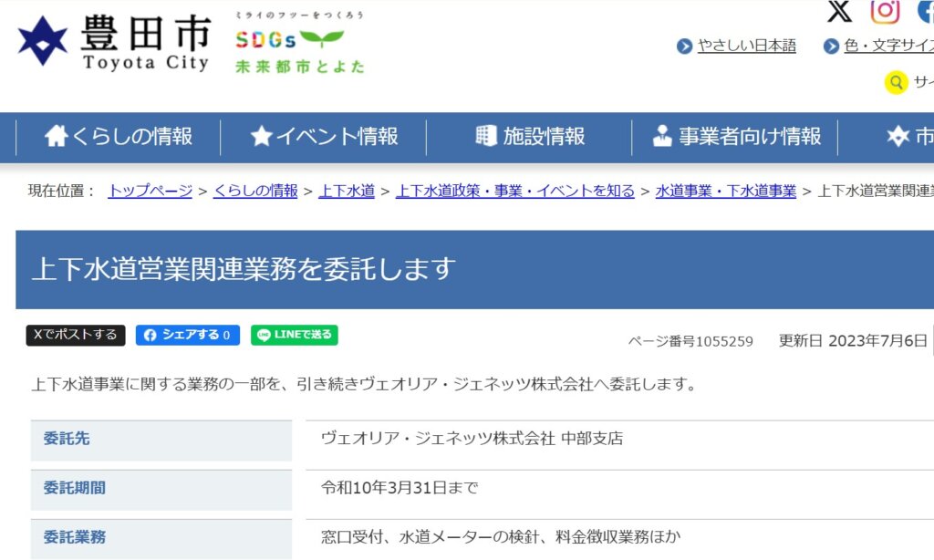Open the X social media icon
This screenshot has width=934, height=560.
[x=839, y=11]
